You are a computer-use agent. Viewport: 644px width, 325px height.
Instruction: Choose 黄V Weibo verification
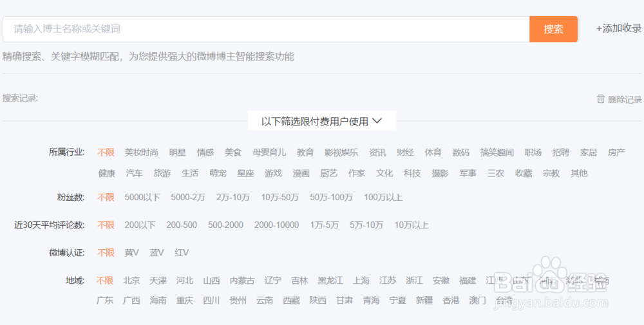pos(132,253)
